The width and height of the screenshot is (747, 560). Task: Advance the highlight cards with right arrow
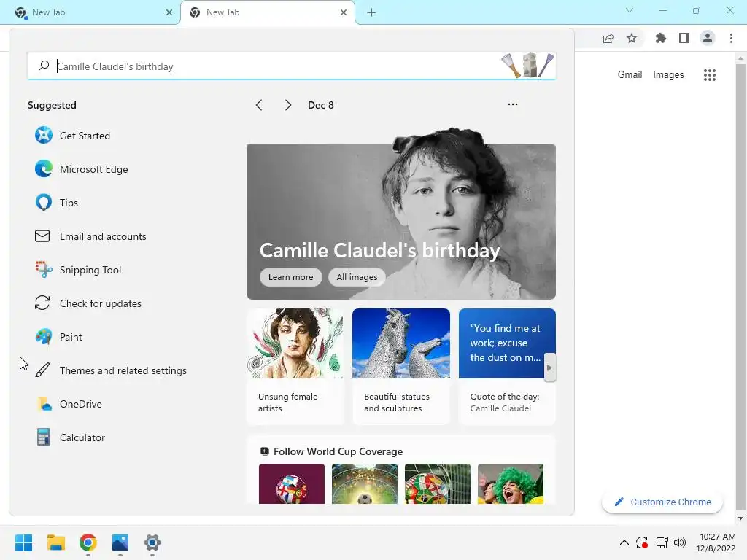click(549, 367)
